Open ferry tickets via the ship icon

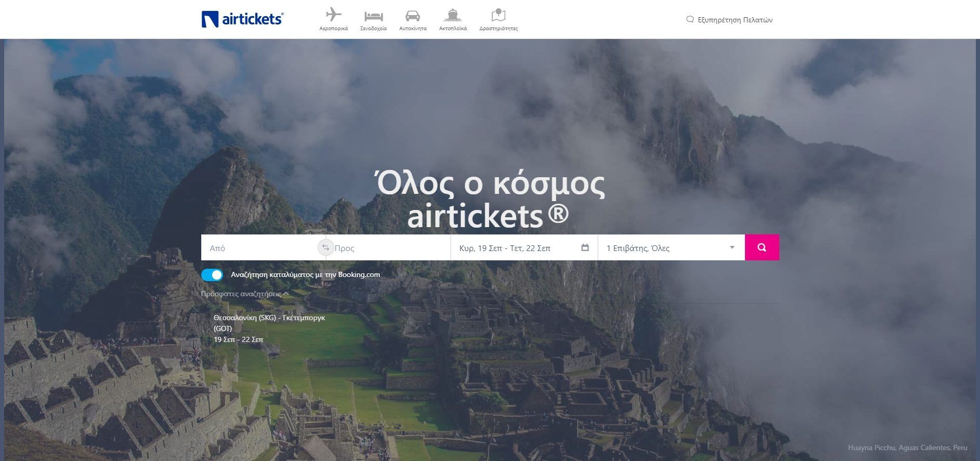click(x=452, y=15)
